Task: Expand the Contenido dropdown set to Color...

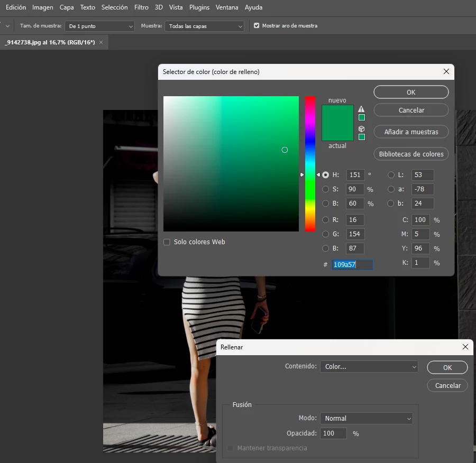Action: (x=369, y=366)
